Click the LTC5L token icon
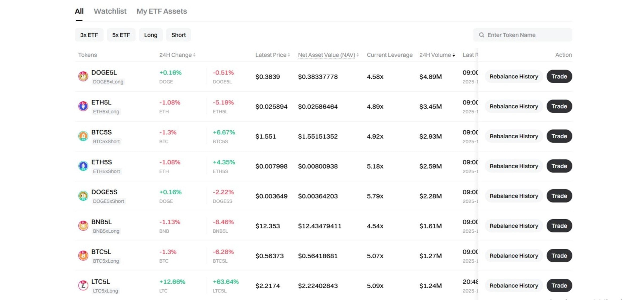 click(x=83, y=286)
